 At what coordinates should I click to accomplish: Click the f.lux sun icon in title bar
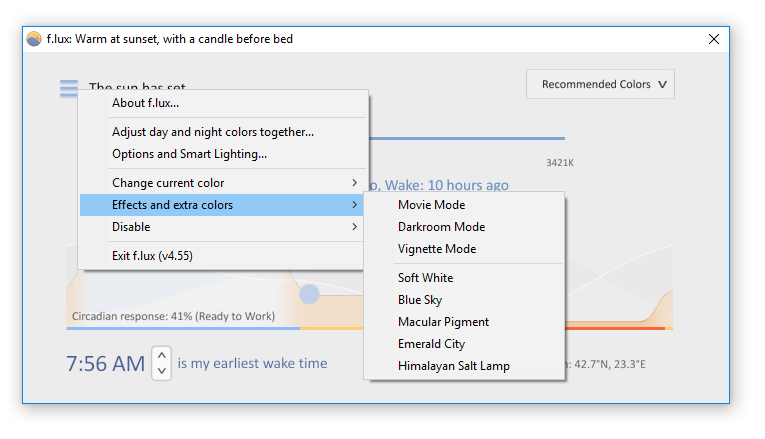(34, 39)
